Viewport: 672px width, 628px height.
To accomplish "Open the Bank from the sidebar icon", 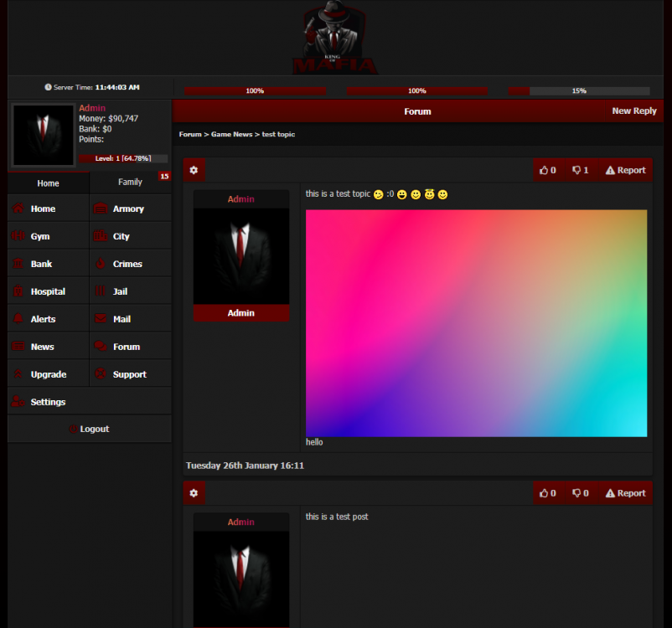I will (18, 263).
